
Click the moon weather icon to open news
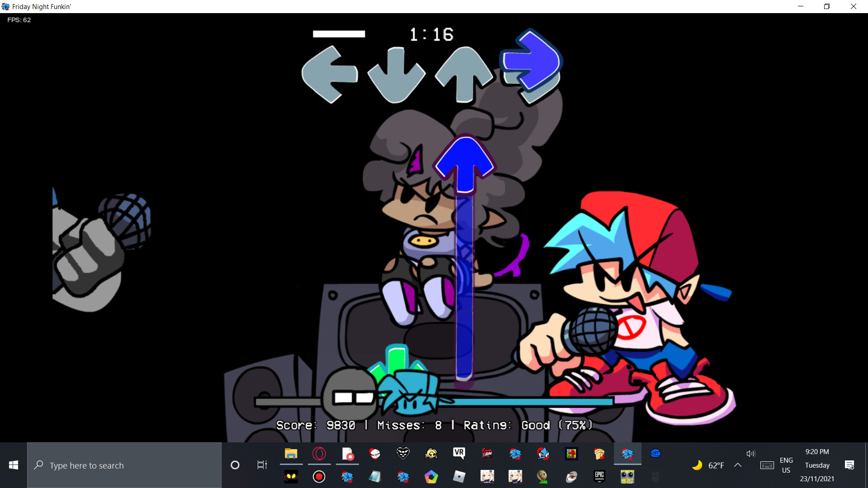pos(697,465)
